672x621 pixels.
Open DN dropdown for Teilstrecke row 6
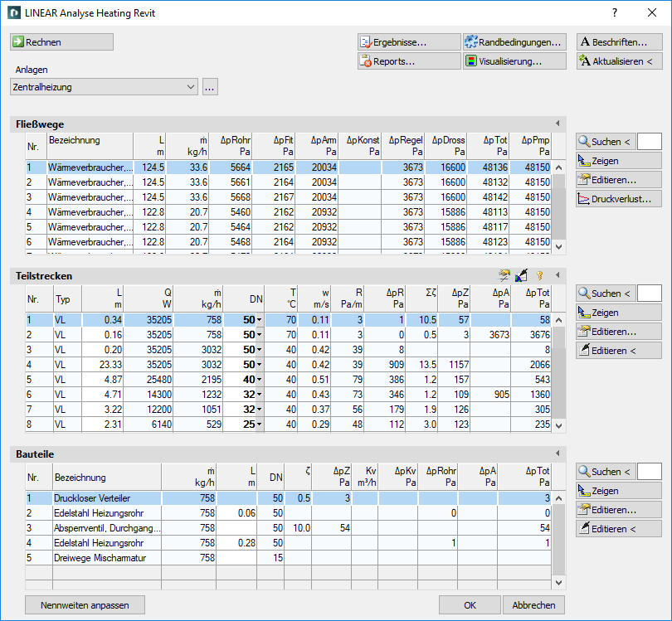[260, 395]
